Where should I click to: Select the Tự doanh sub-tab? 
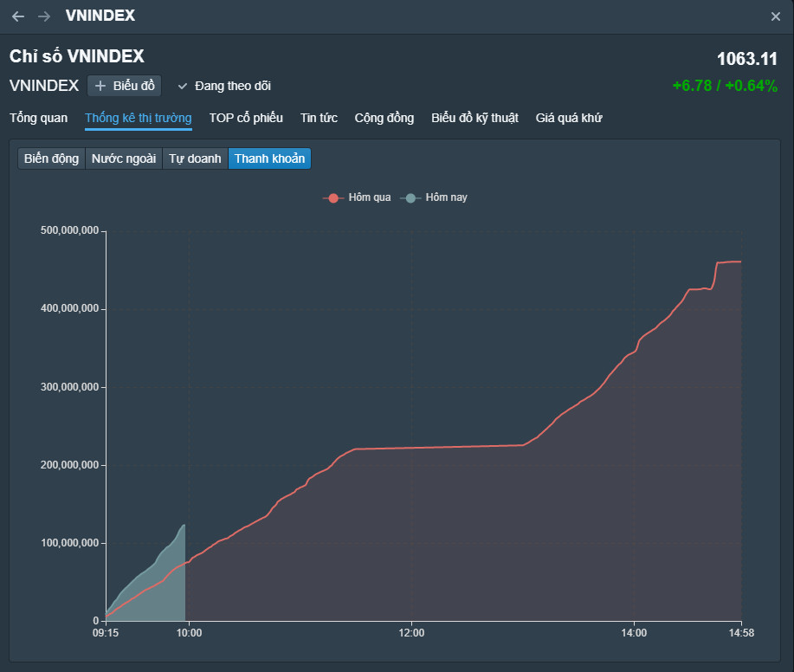195,158
